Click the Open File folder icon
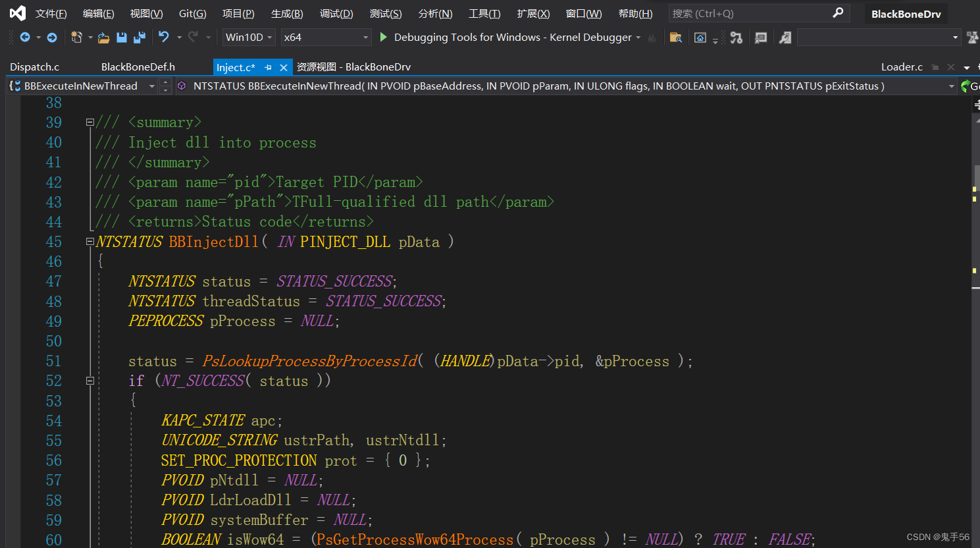The height and width of the screenshot is (548, 980). pyautogui.click(x=103, y=38)
